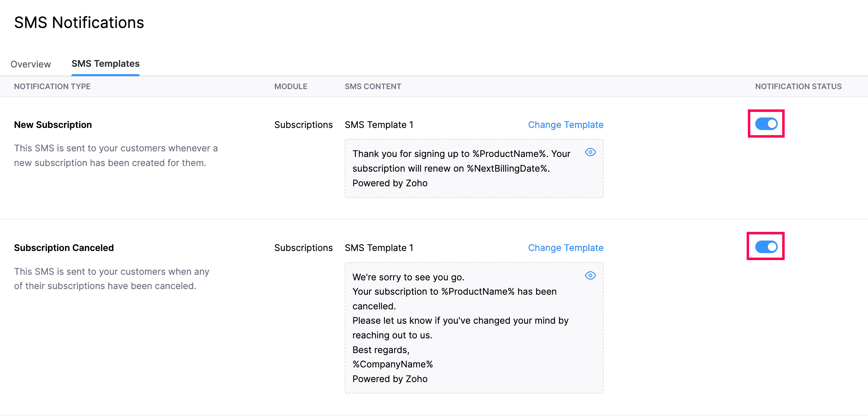Image resolution: width=868 pixels, height=416 pixels.
Task: Open SMS Template 1 for New Subscription
Action: click(x=379, y=124)
